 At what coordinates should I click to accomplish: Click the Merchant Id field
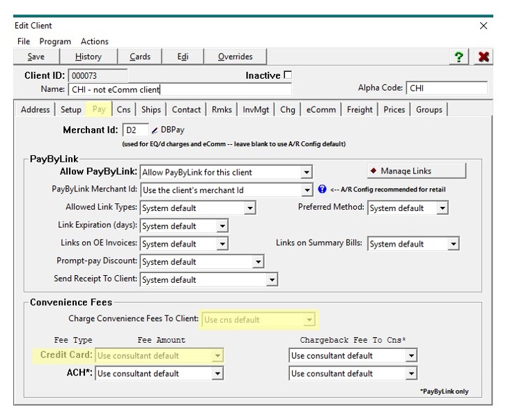pyautogui.click(x=135, y=130)
